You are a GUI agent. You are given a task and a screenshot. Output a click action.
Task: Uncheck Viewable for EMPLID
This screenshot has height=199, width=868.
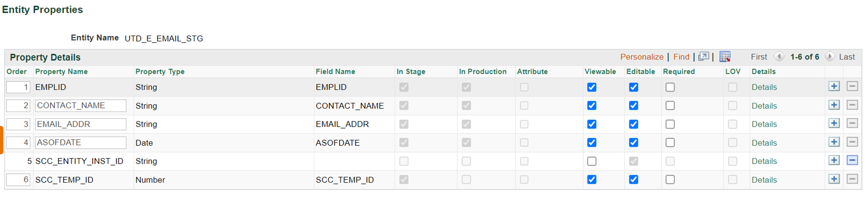(591, 87)
